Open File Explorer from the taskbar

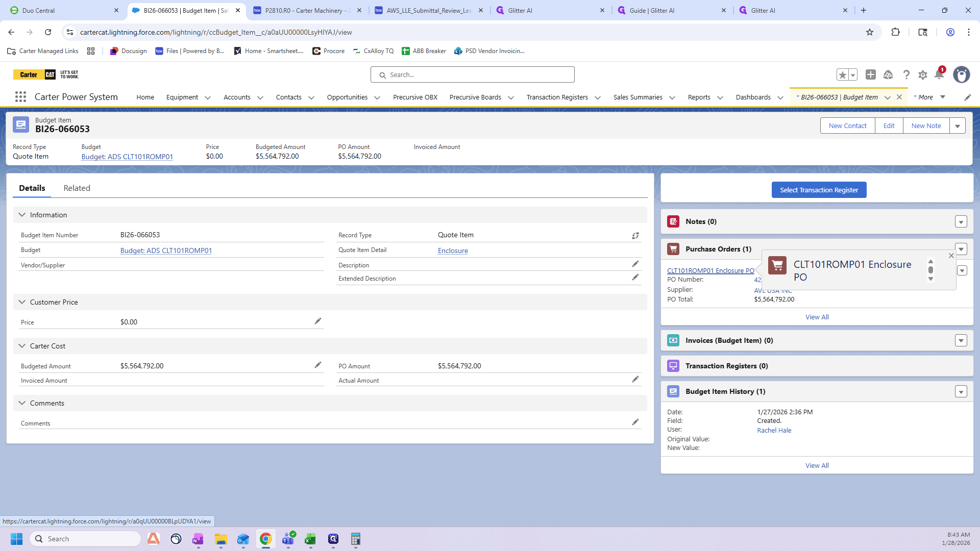(220, 539)
